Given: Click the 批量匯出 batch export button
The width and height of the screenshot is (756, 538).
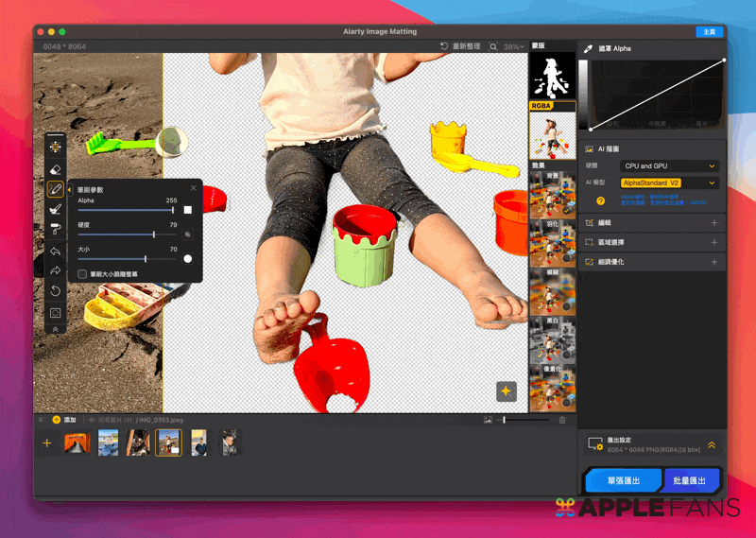Looking at the screenshot, I should (692, 481).
